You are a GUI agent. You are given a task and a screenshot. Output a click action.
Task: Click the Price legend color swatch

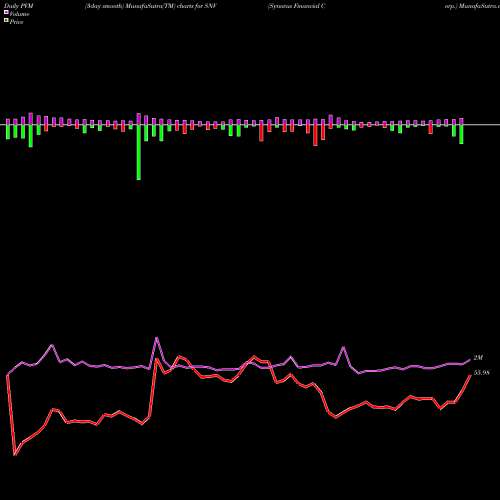[x=6, y=21]
